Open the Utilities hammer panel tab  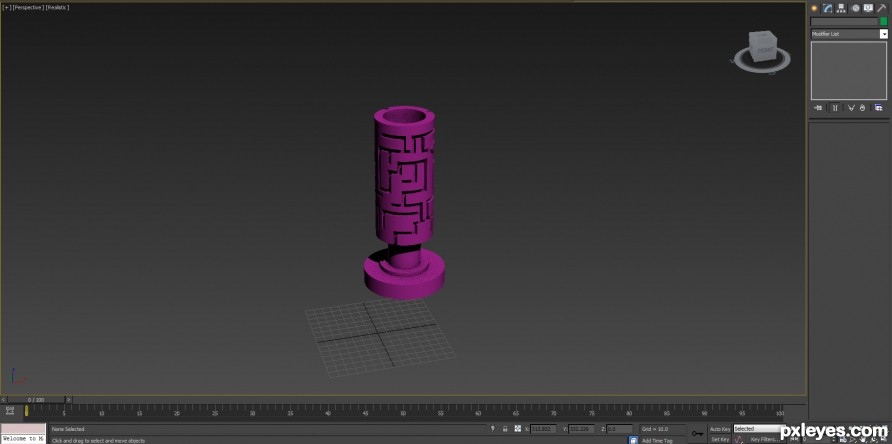(881, 8)
